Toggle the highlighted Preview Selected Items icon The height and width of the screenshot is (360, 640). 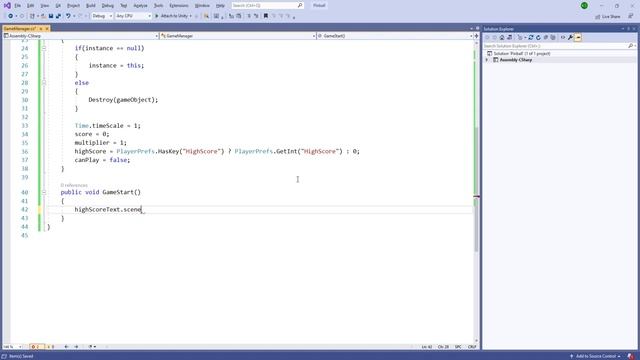pyautogui.click(x=578, y=38)
